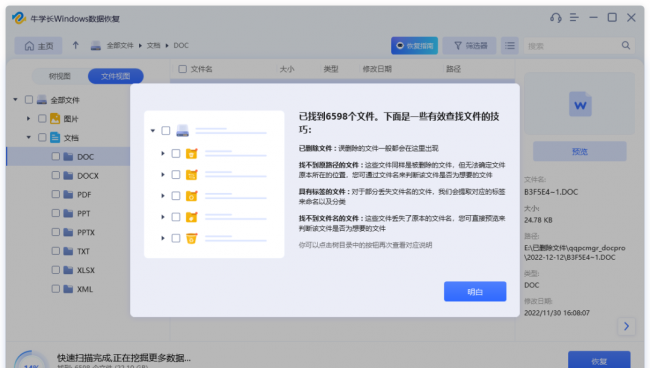Check the 图片 checkbox
The height and width of the screenshot is (368, 650).
click(42, 119)
